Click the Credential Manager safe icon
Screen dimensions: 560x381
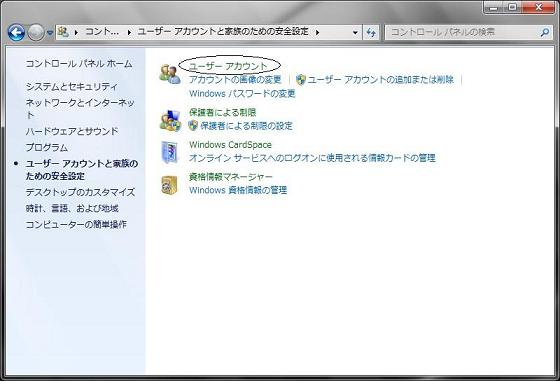coord(169,185)
